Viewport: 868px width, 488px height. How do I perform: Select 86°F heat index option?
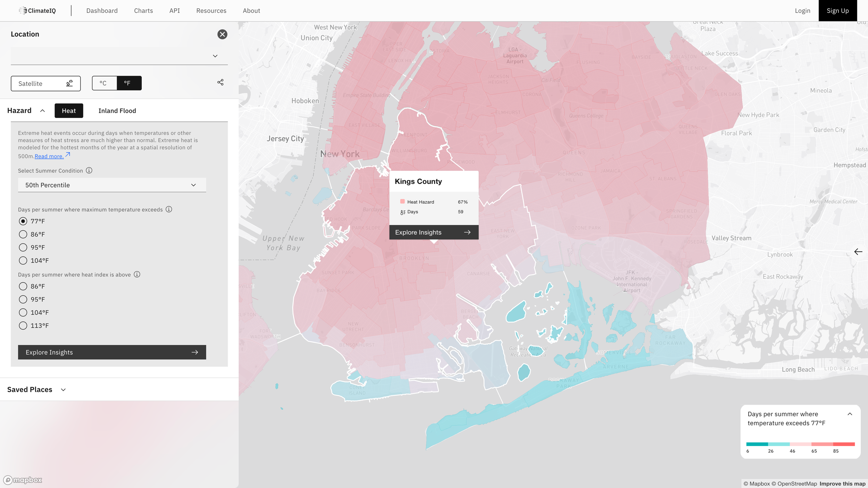pos(23,286)
